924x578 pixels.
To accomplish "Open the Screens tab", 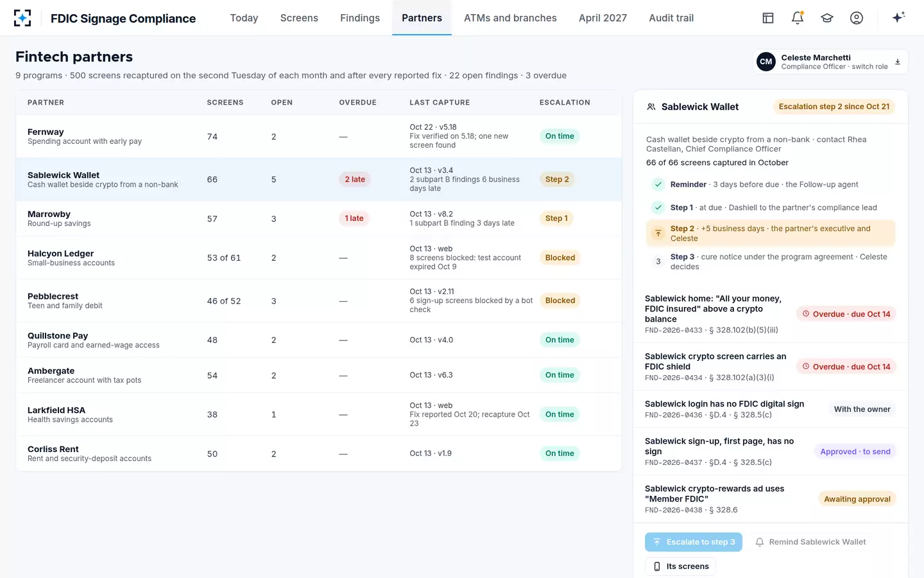I will (x=299, y=18).
